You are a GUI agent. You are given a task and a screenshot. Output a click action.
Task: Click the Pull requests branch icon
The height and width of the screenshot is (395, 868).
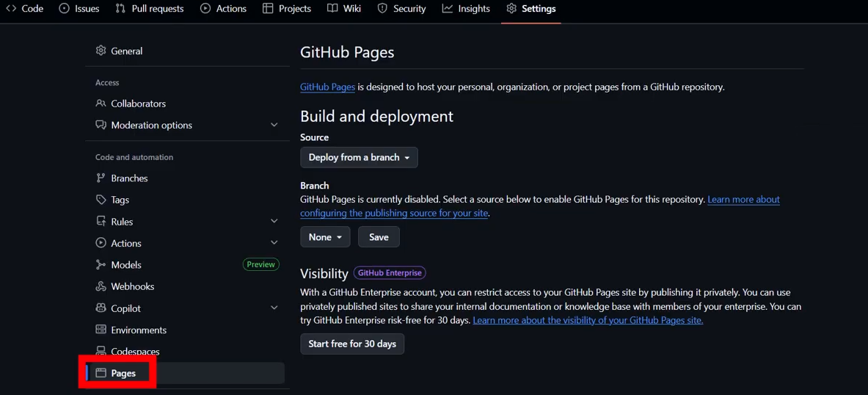pyautogui.click(x=120, y=9)
